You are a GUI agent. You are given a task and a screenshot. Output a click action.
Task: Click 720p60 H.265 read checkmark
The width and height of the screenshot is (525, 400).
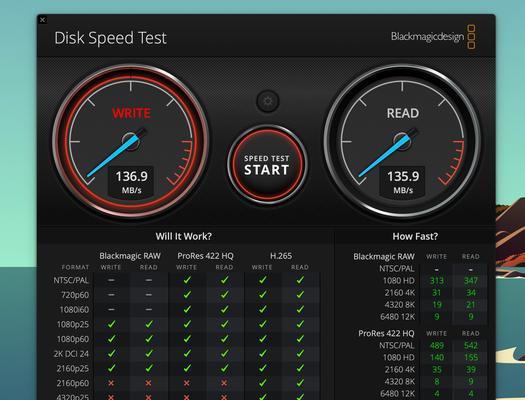300,295
